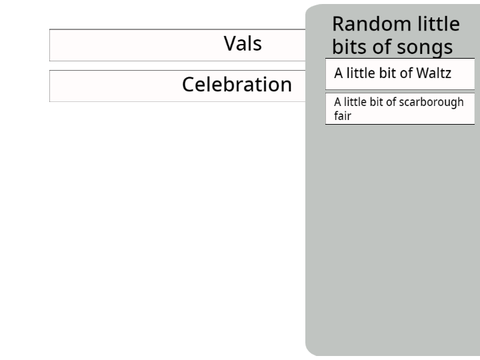Click the word Vals in the song list
Screen dimensions: 480x360
[243, 44]
